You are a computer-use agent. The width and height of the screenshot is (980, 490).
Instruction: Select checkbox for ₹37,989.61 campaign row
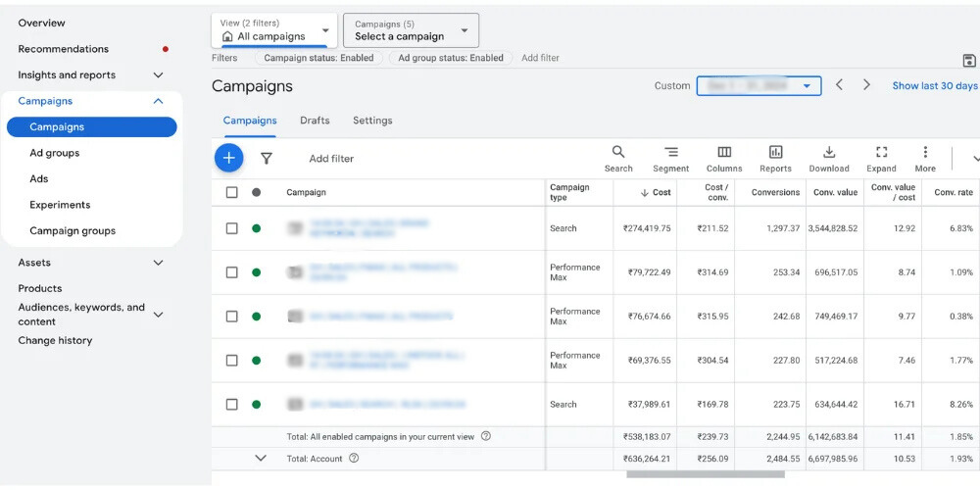[232, 404]
